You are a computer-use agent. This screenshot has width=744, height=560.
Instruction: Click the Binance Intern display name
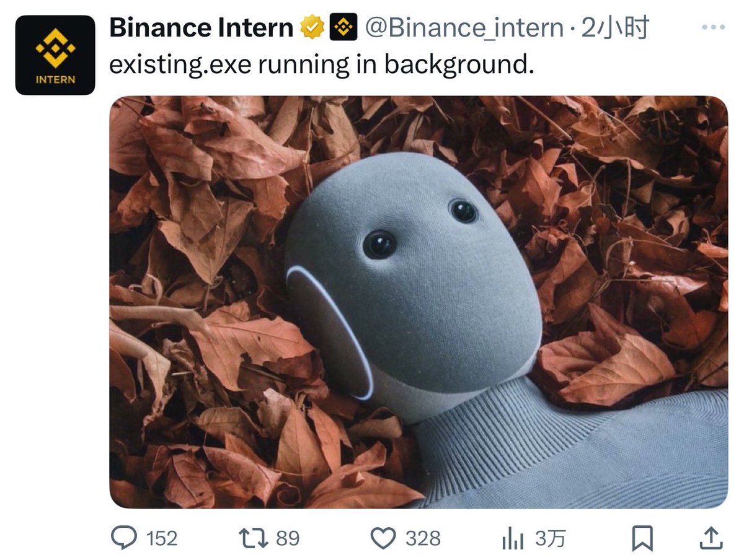click(201, 27)
